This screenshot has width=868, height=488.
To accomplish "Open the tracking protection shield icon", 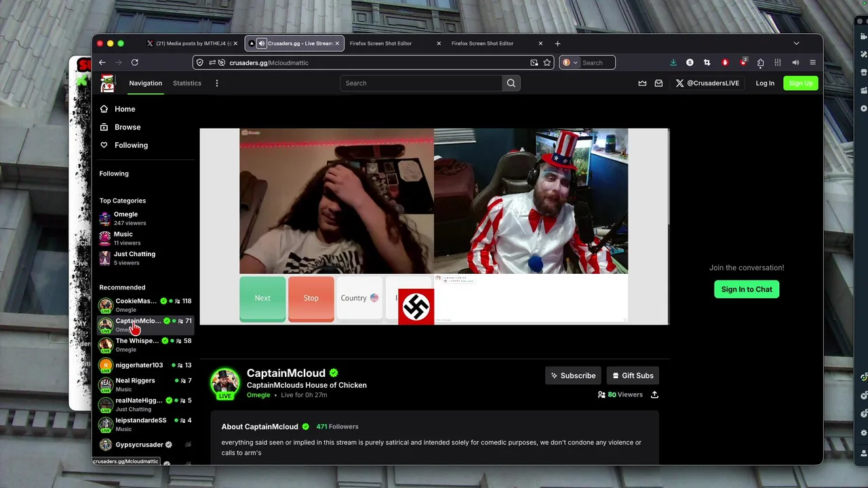I will [199, 62].
